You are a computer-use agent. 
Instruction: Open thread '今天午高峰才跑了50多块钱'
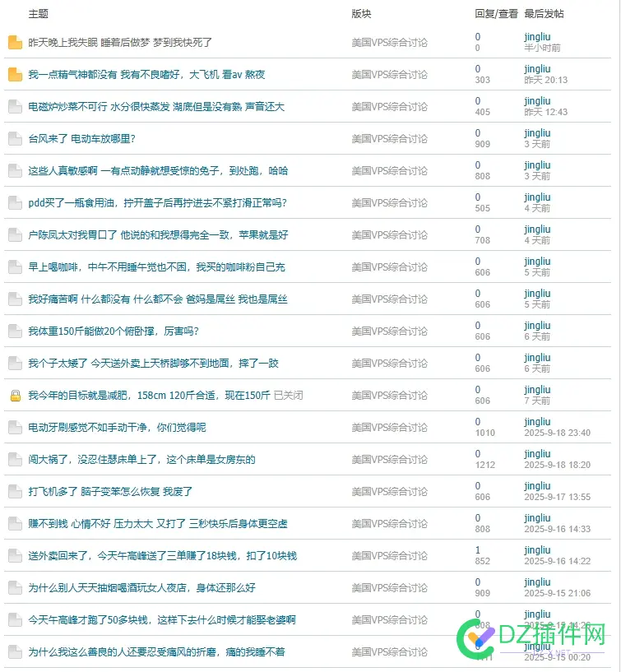162,619
